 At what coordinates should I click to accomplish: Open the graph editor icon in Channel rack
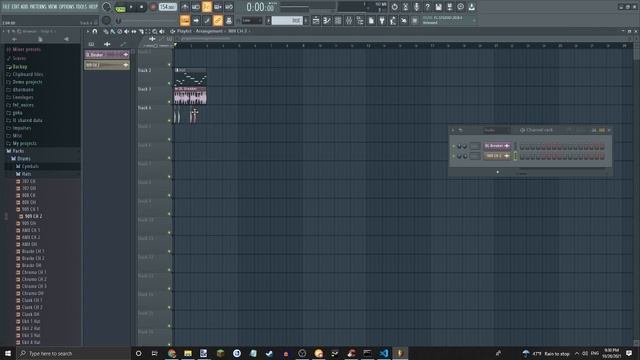(x=594, y=130)
